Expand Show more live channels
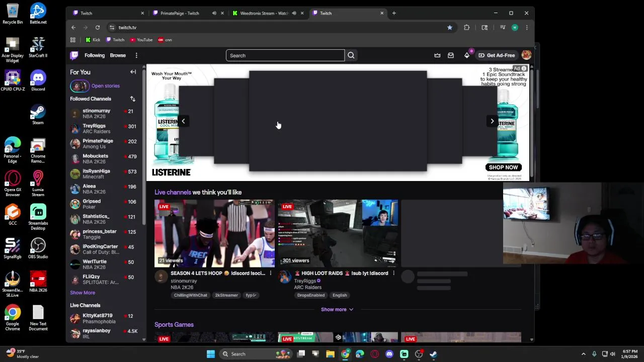 click(337, 310)
